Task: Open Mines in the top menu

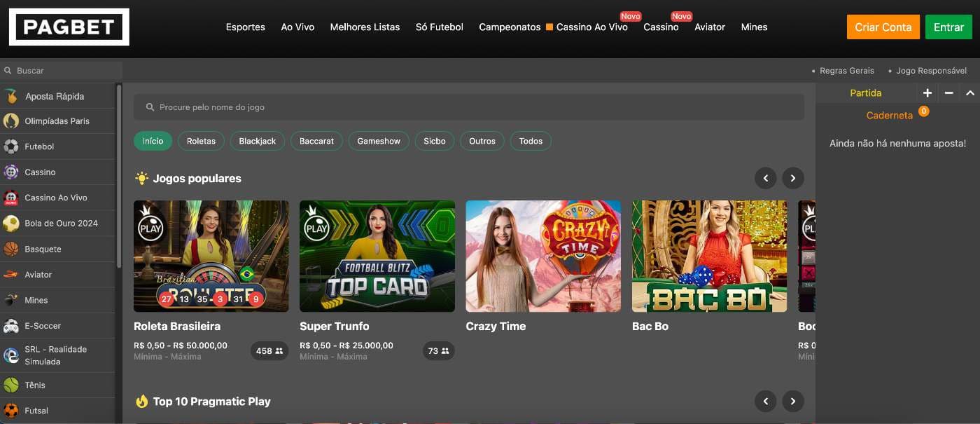Action: pyautogui.click(x=754, y=27)
